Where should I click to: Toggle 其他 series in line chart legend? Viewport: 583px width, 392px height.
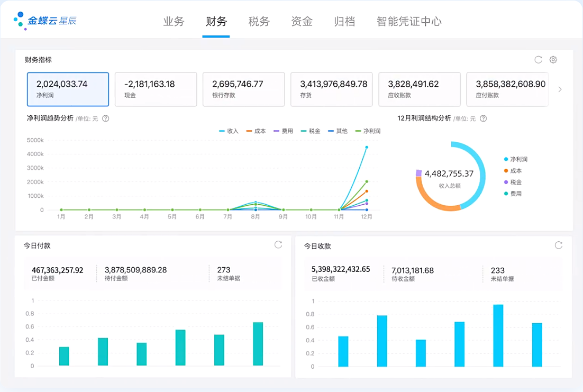click(338, 131)
